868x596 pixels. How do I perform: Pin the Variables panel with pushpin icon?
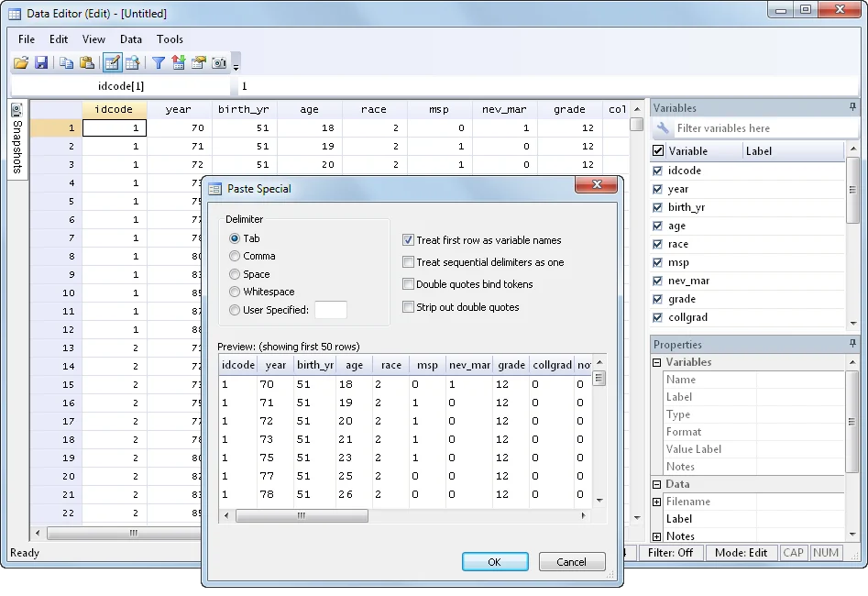852,108
